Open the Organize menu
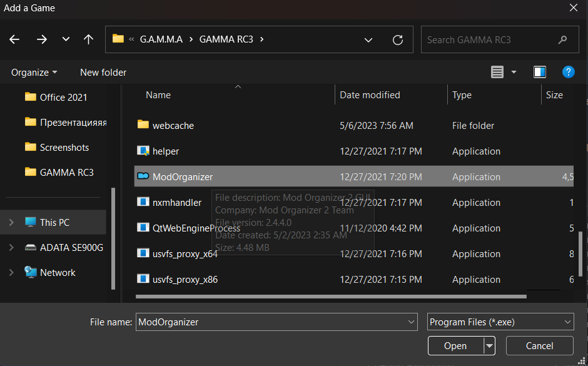Image resolution: width=588 pixels, height=366 pixels. [x=34, y=73]
